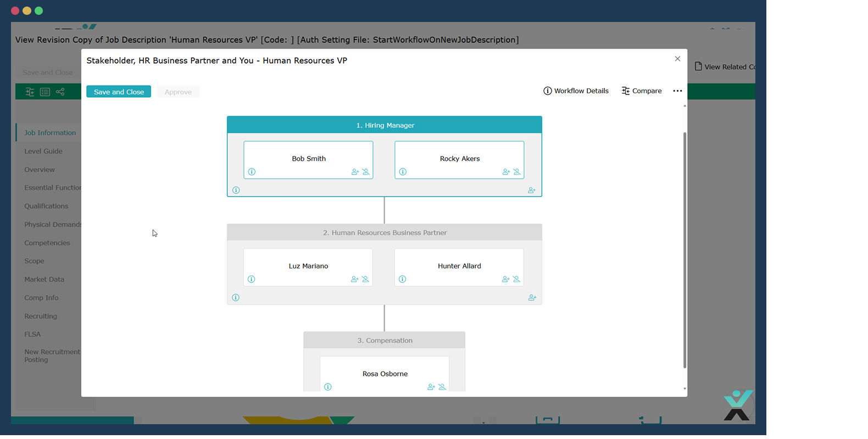This screenshot has width=868, height=439.
Task: Select the Hunter Allard approver card
Action: click(x=459, y=266)
